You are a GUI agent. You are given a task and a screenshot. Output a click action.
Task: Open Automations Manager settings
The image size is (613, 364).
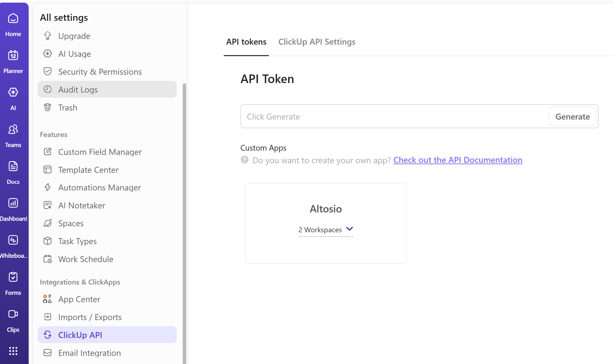coord(99,188)
